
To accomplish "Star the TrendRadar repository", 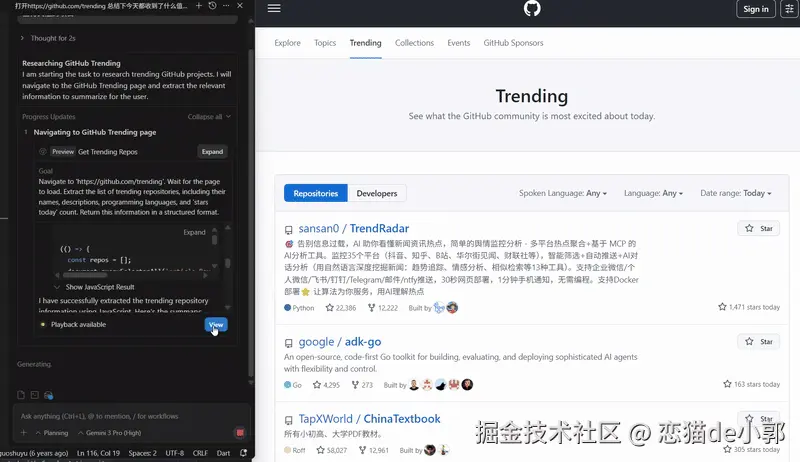I will pyautogui.click(x=759, y=228).
